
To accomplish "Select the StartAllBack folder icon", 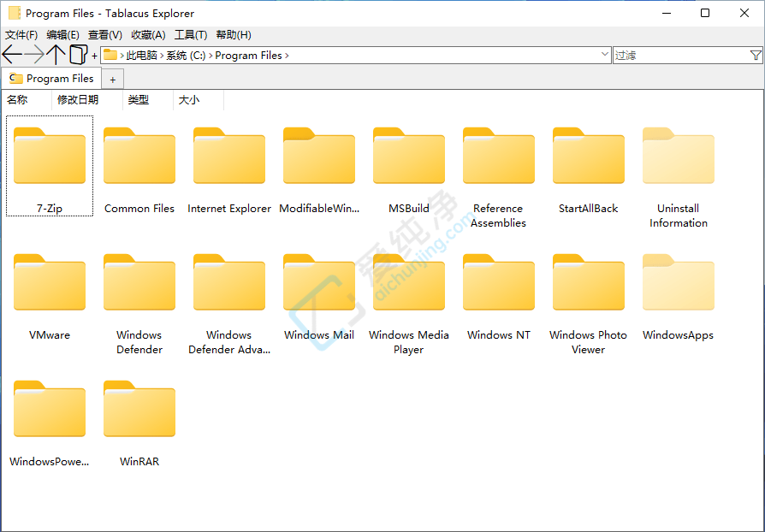I will 589,156.
